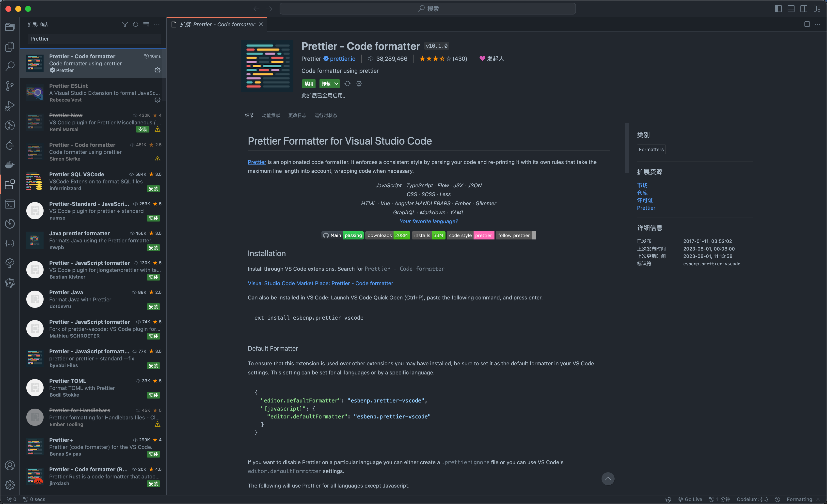Image resolution: width=827 pixels, height=504 pixels.
Task: Open the editor more actions ellipsis menu
Action: pyautogui.click(x=818, y=24)
